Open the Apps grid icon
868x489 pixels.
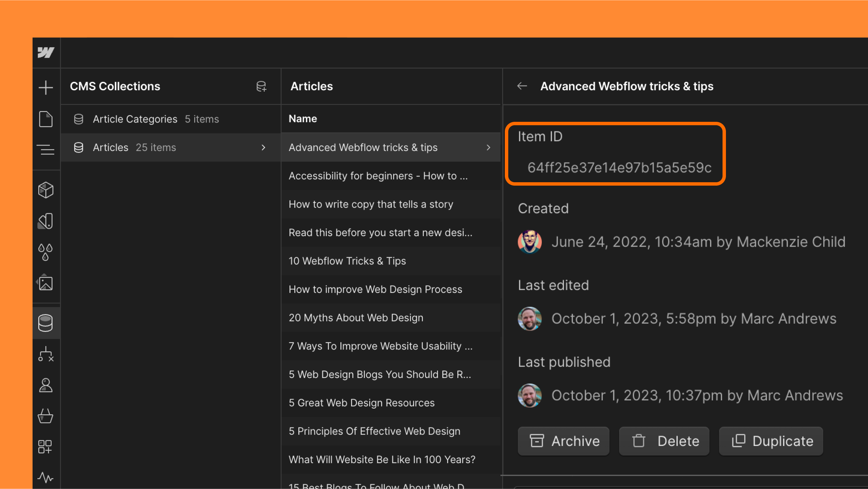[45, 447]
